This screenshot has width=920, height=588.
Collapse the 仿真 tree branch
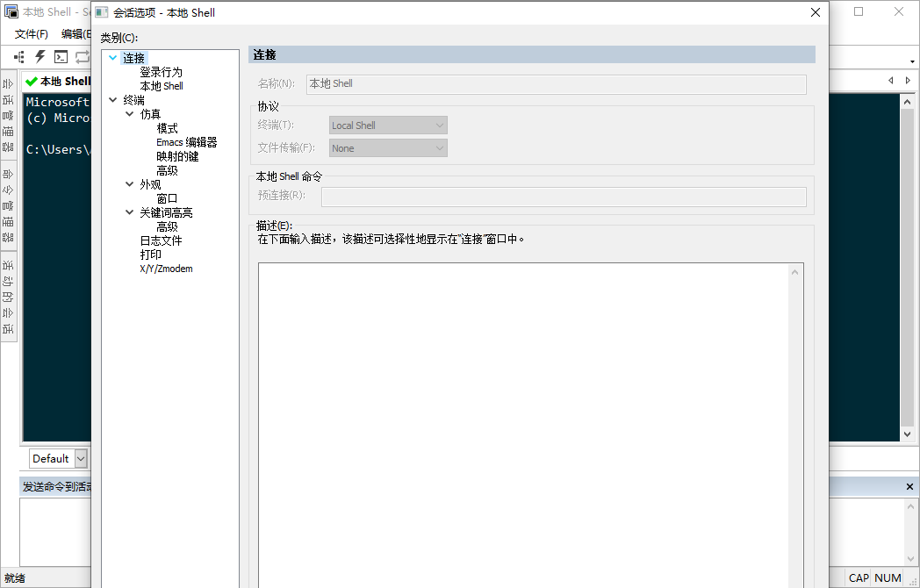(x=129, y=113)
